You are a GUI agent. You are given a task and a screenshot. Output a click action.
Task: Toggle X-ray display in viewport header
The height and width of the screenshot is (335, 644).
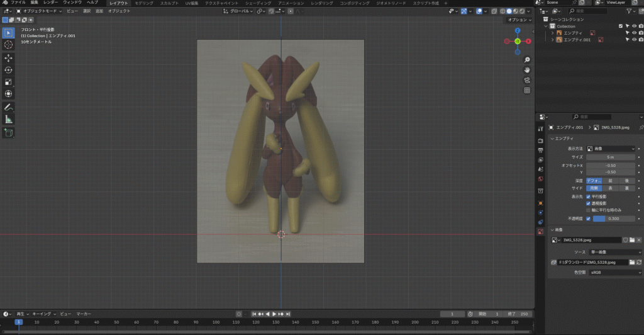(x=494, y=11)
